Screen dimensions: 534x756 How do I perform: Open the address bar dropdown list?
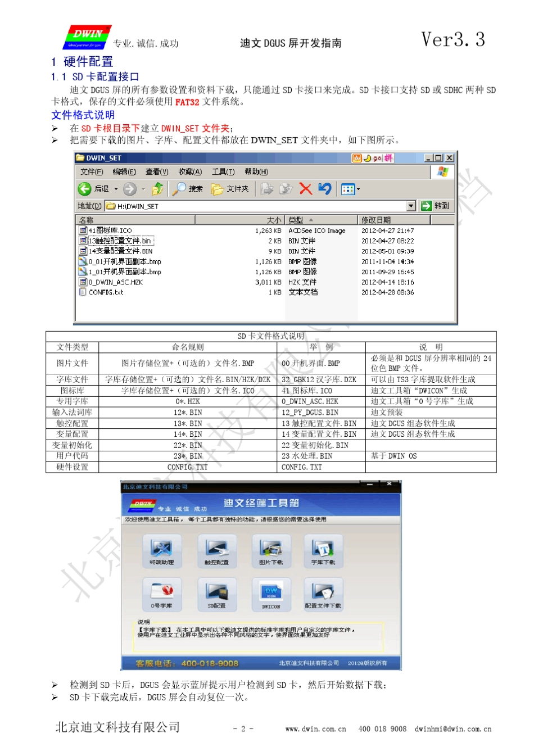point(411,206)
